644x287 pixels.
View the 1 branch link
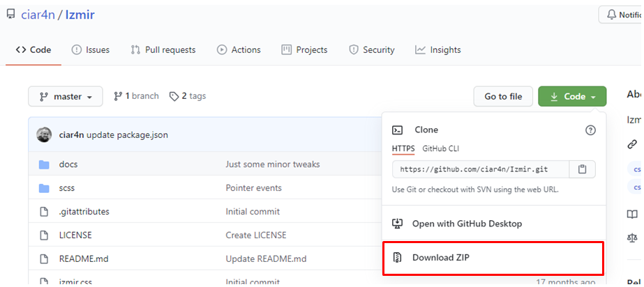136,96
